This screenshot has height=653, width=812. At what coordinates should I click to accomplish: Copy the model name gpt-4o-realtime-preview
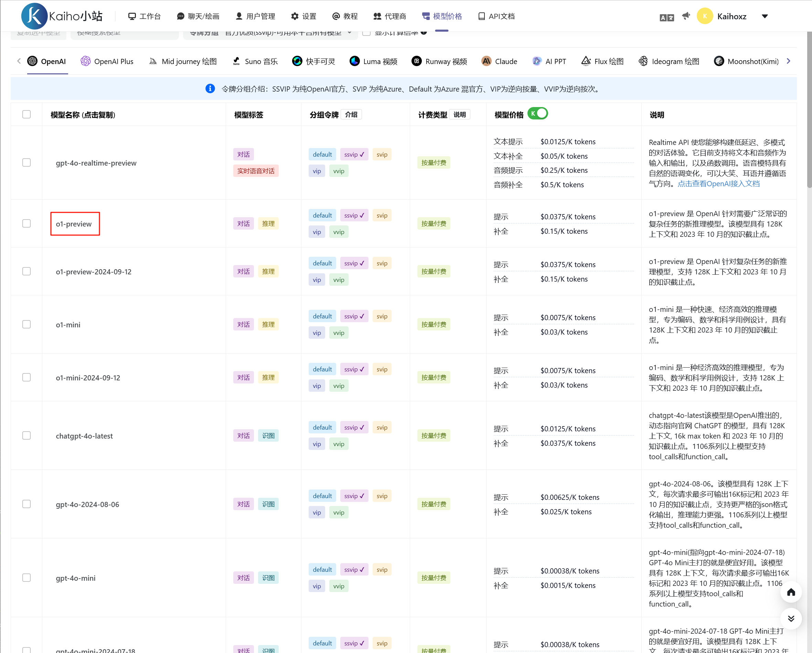[96, 163]
